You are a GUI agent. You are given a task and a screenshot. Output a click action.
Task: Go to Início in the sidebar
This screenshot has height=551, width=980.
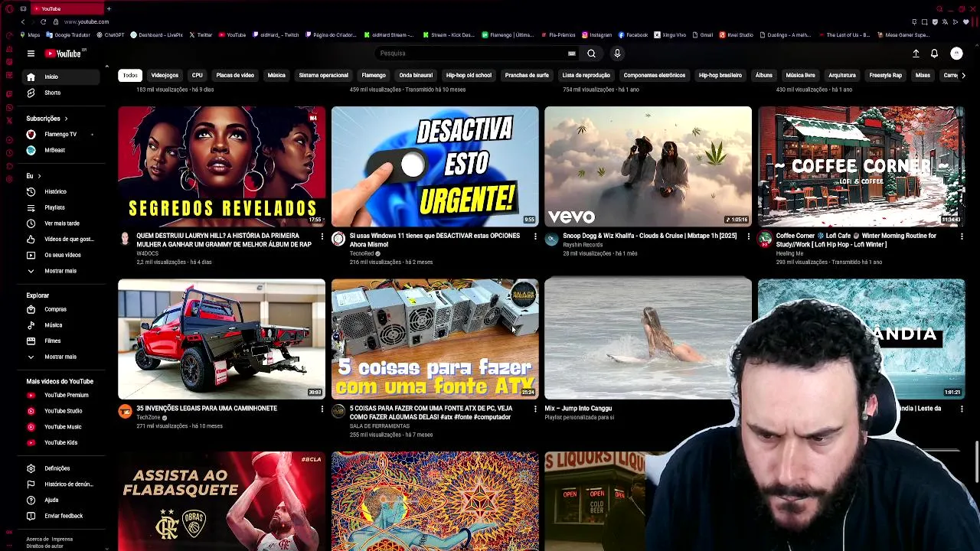60,77
